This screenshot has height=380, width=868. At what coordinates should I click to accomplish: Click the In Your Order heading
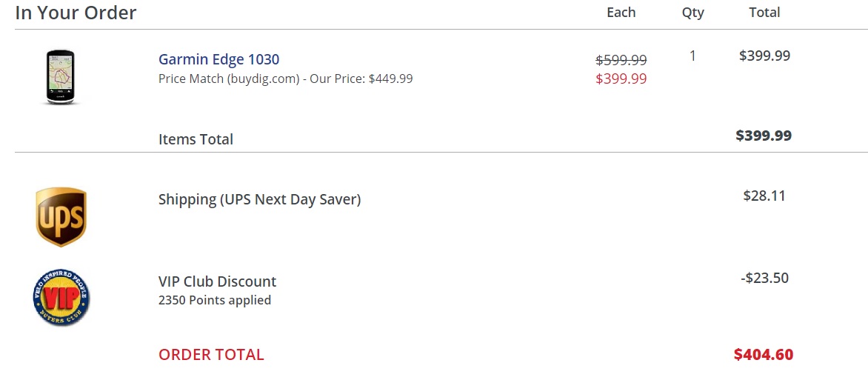click(76, 12)
